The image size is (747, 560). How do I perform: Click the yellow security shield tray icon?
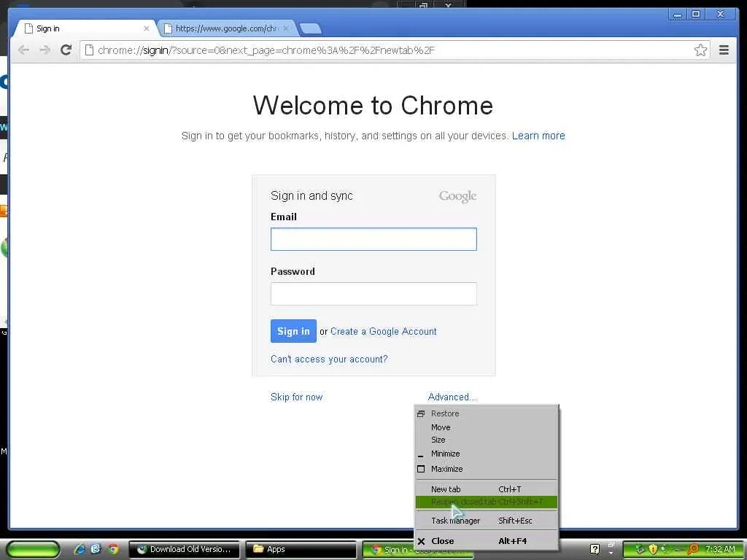coord(653,549)
